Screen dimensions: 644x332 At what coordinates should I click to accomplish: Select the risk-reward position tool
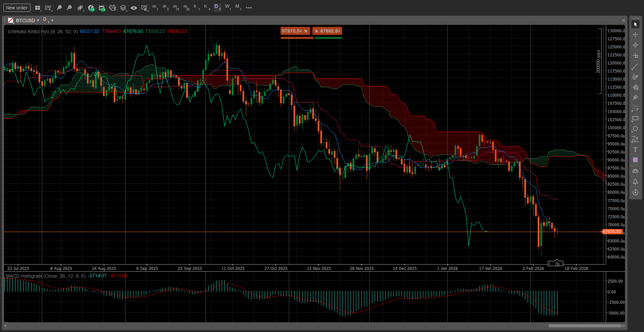(635, 139)
